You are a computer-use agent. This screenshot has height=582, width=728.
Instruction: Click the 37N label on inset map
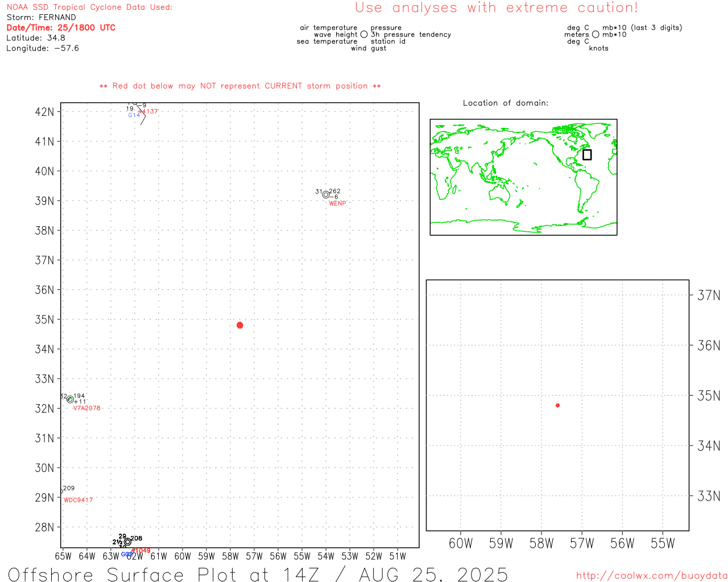(x=709, y=295)
